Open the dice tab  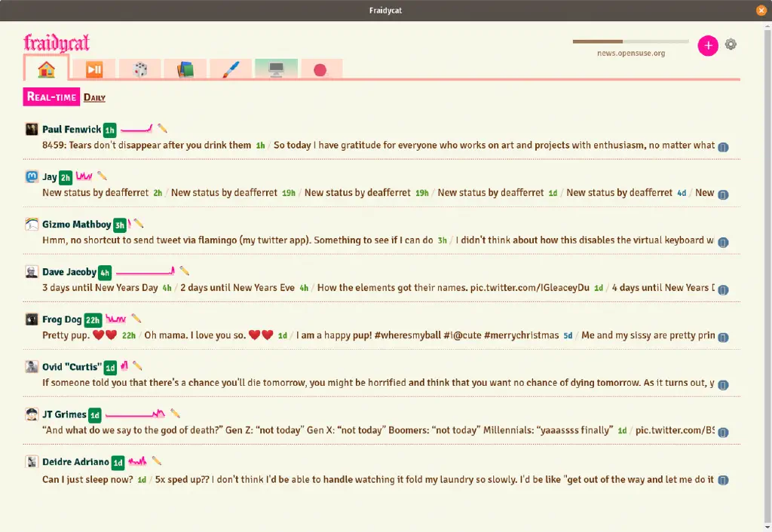(x=140, y=69)
